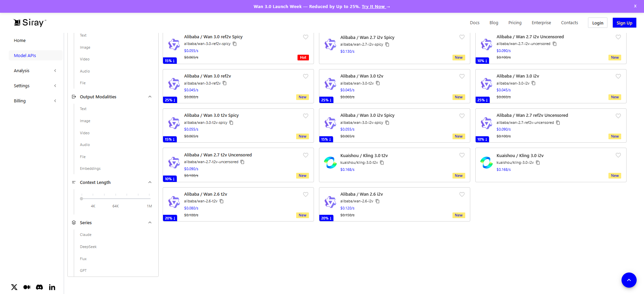
Task: Open Enterprise in top navigation
Action: [541, 22]
